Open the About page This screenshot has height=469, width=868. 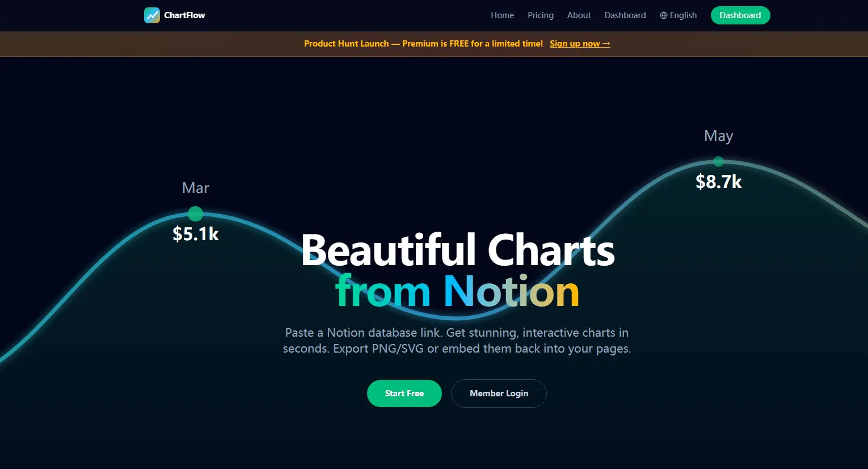pyautogui.click(x=579, y=15)
